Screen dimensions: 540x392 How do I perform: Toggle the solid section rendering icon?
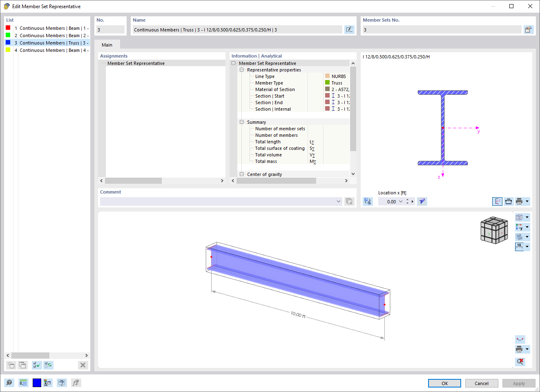pyautogui.click(x=520, y=237)
